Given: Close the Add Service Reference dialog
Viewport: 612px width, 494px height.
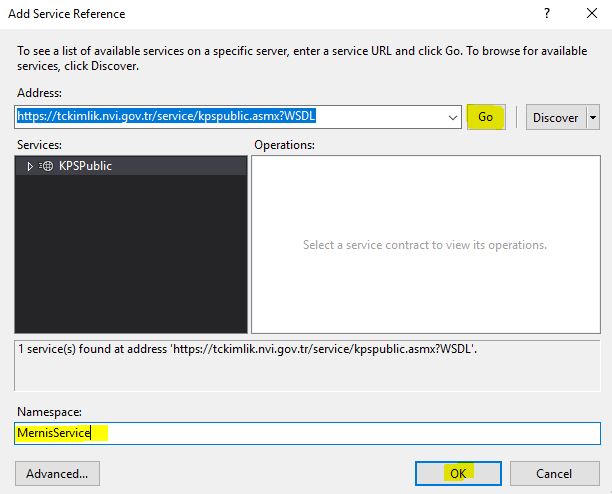Looking at the screenshot, I should (x=592, y=14).
